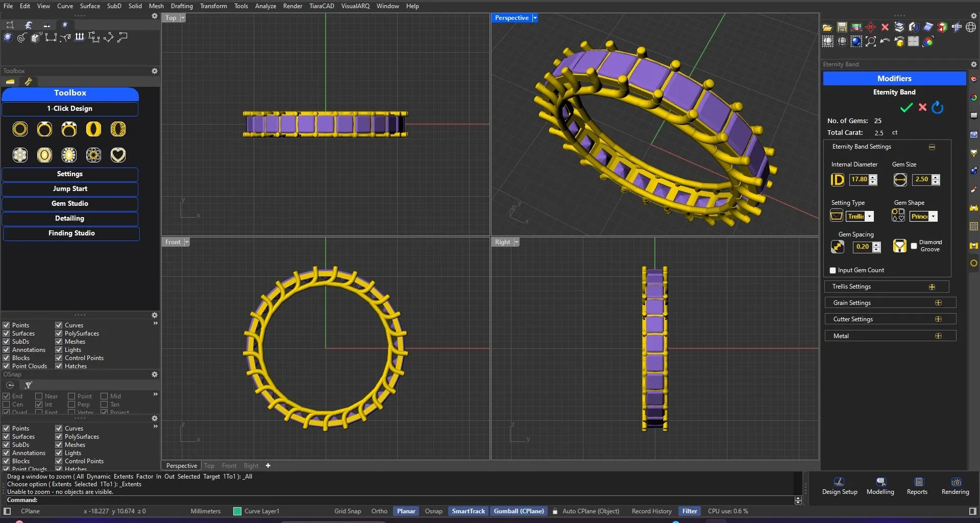The height and width of the screenshot is (523, 980).
Task: Click the undo arrow icon
Action: pos(885,41)
